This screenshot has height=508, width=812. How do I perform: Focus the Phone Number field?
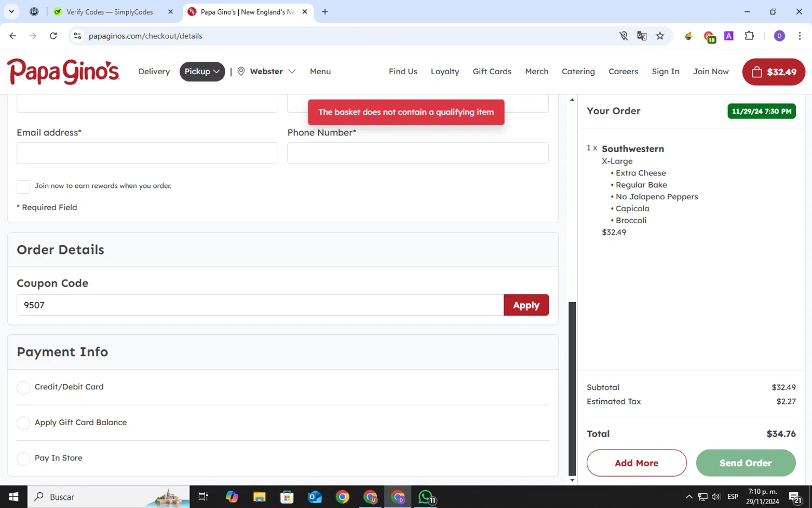coord(418,153)
